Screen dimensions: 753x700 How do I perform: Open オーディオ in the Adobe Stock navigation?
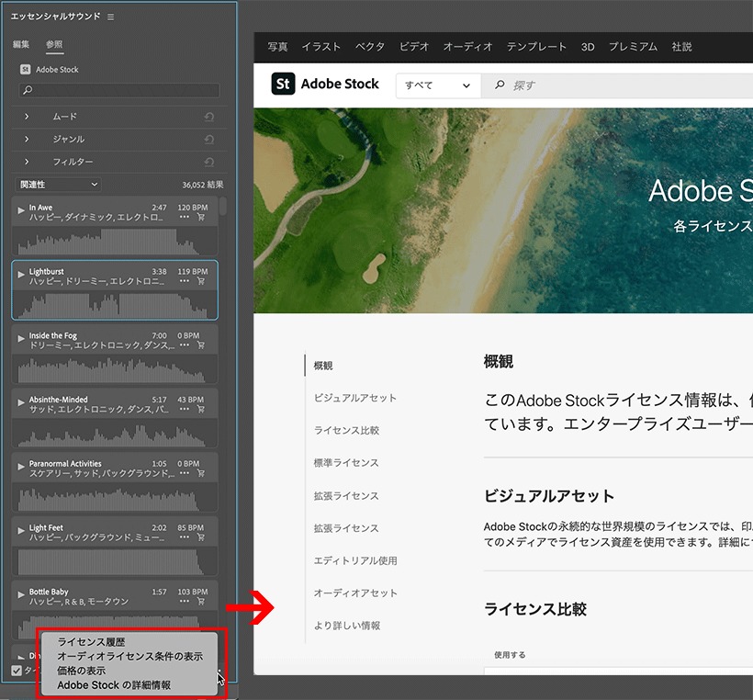[467, 47]
